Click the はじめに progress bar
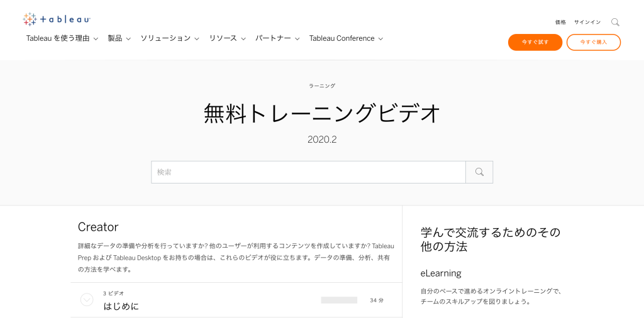The height and width of the screenshot is (318, 644). 339,300
